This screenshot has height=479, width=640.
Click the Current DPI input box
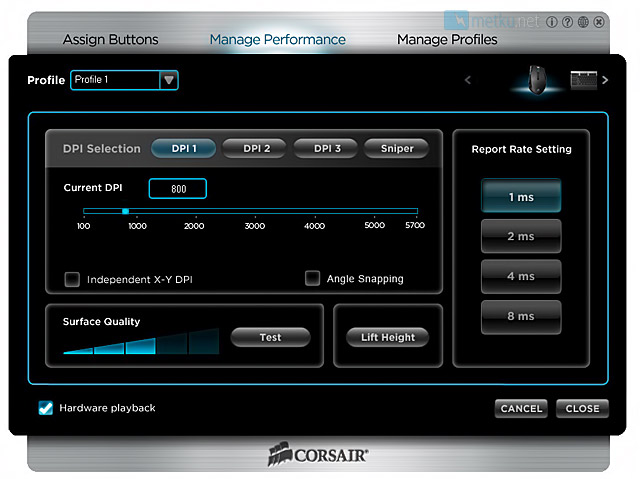tap(178, 189)
